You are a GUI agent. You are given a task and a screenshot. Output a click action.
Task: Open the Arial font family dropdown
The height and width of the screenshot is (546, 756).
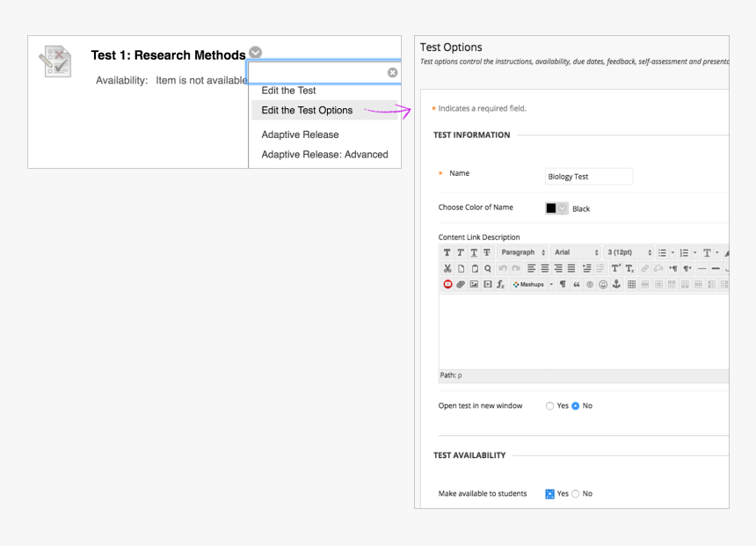(576, 251)
